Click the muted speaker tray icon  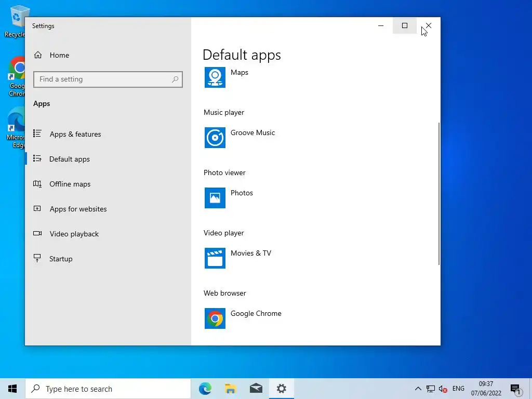coord(443,389)
